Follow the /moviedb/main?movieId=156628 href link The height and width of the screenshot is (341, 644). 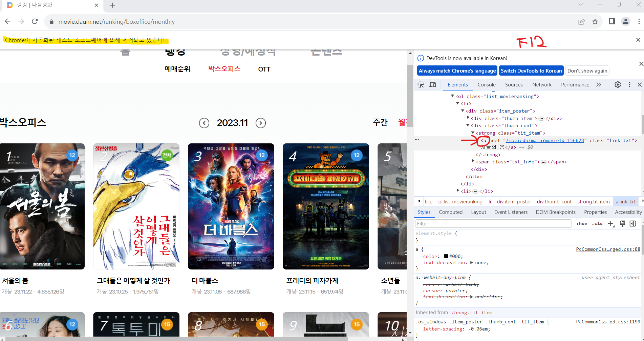[545, 140]
